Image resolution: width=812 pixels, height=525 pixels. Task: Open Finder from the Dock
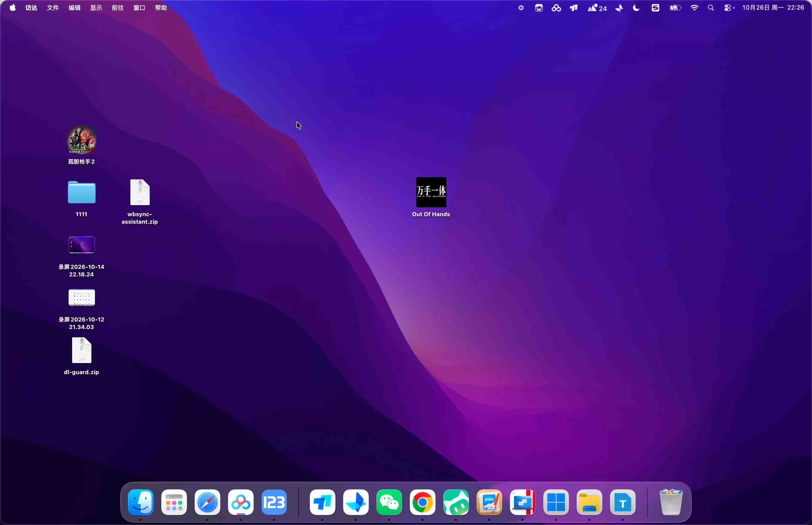point(140,502)
